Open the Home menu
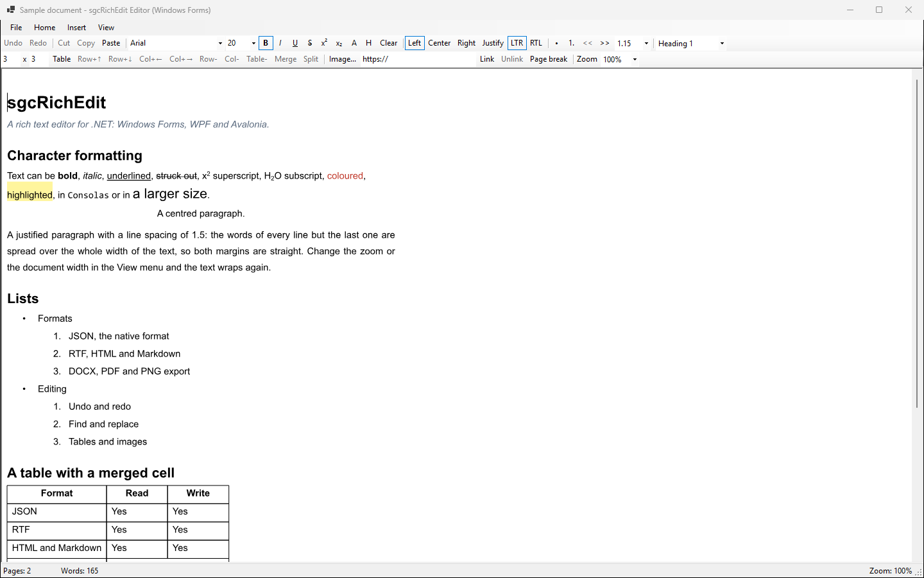Viewport: 924px width, 578px height. click(x=45, y=28)
